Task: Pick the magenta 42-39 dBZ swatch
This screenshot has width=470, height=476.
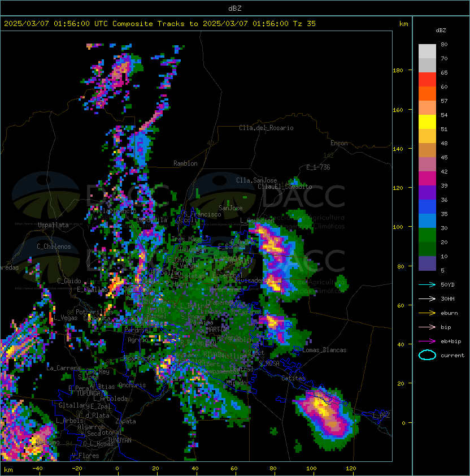Action: coord(427,179)
